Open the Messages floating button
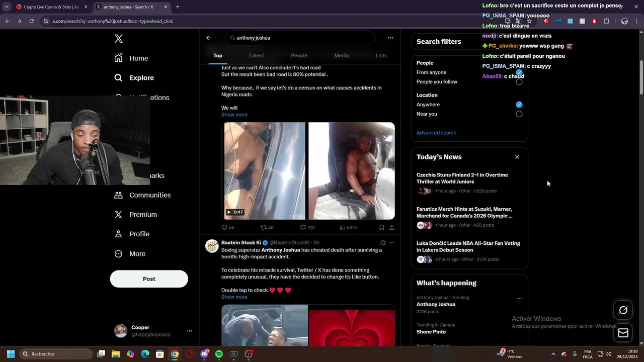 pos(623,332)
